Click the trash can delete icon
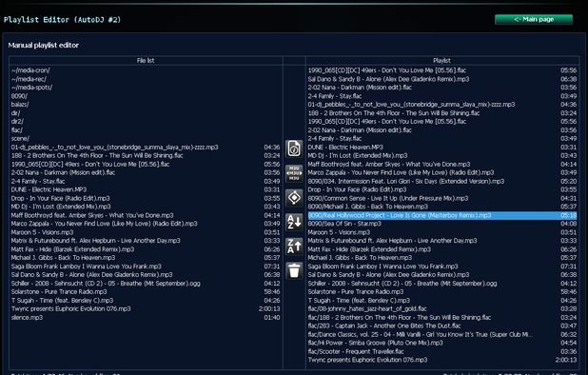588x375 pixels. tap(294, 270)
